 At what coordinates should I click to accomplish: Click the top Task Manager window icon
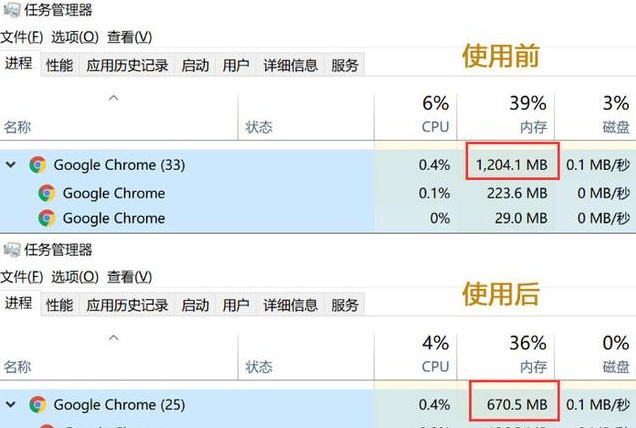coord(11,10)
